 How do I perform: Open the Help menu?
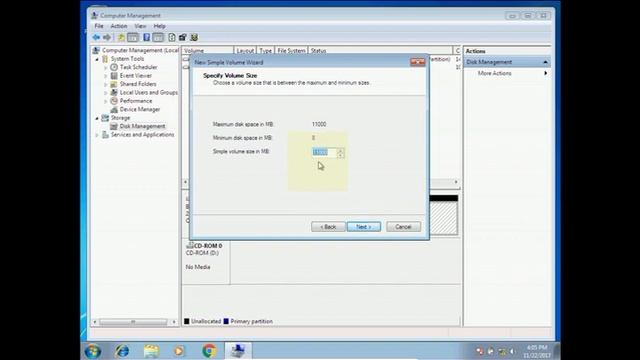160,26
